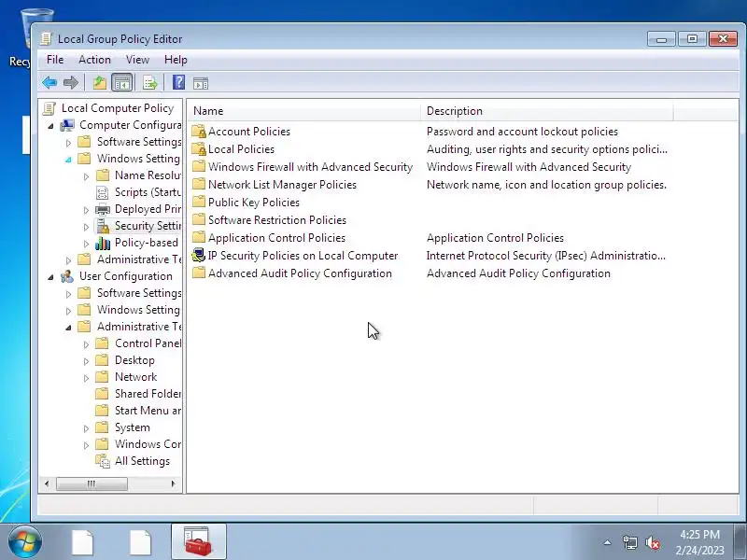The width and height of the screenshot is (747, 560).
Task: Open the Windows Start orb
Action: pos(25,542)
